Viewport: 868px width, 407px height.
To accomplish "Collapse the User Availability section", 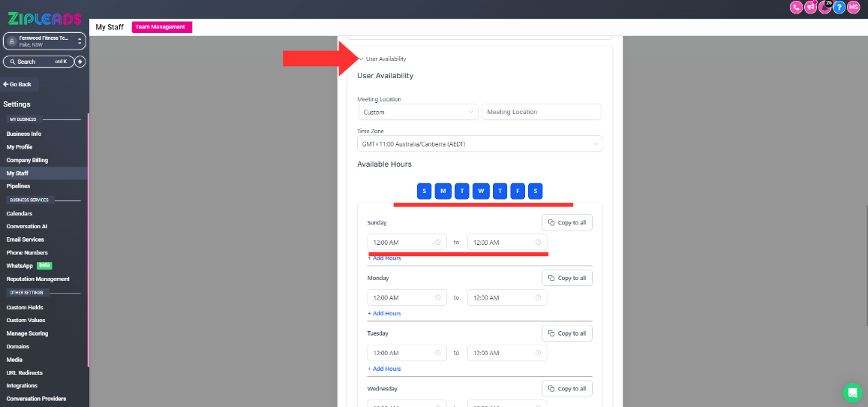I will [382, 59].
